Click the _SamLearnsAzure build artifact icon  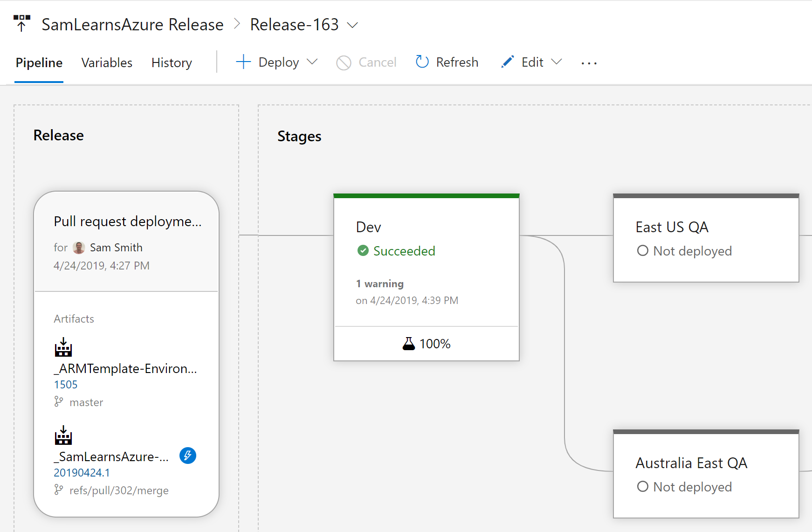[63, 435]
